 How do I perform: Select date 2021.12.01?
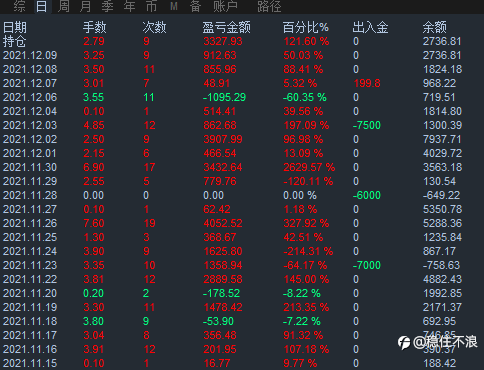30,153
